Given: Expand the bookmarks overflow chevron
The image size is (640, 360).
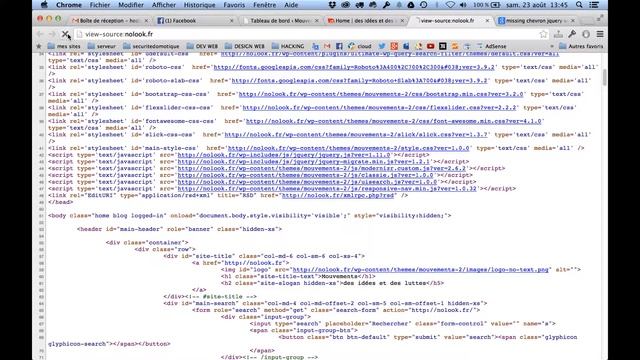Looking at the screenshot, I should [552, 47].
